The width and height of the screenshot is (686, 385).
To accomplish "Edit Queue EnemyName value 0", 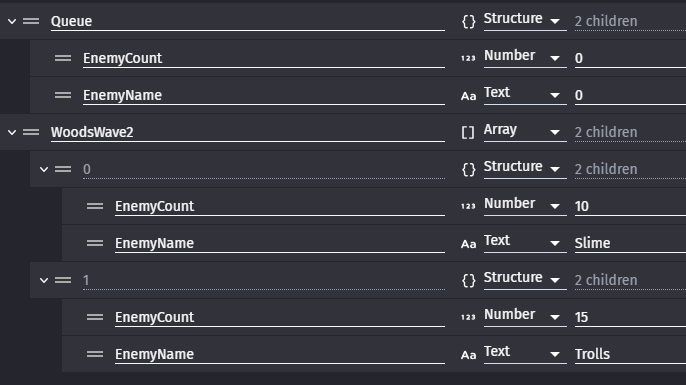I will tap(630, 95).
